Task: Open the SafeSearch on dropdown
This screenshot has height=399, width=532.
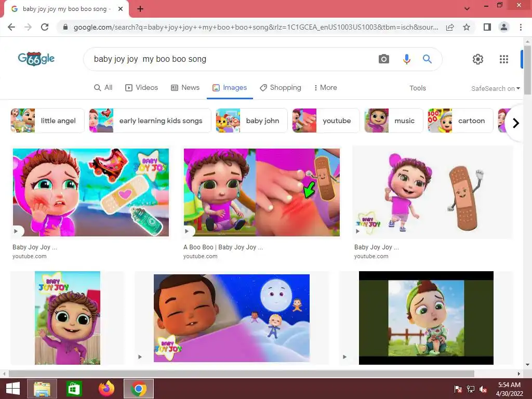Action: [495, 88]
